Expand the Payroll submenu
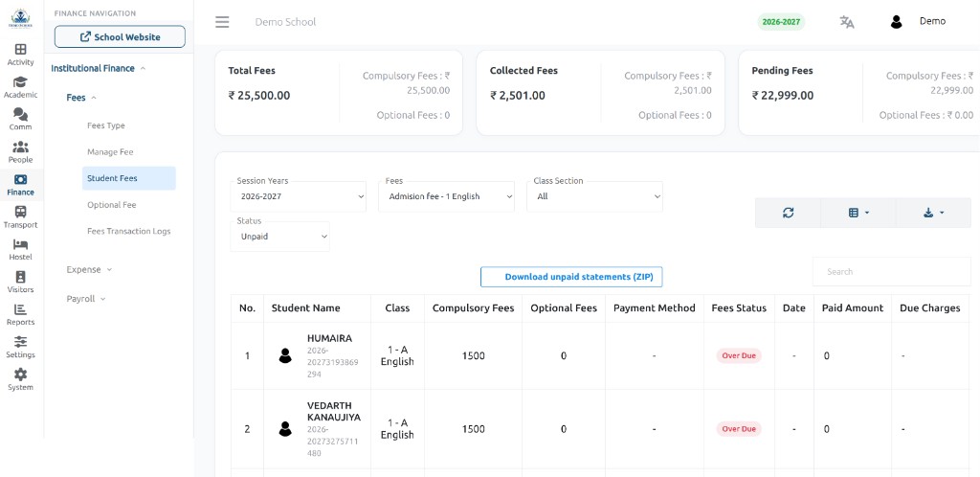 point(86,299)
